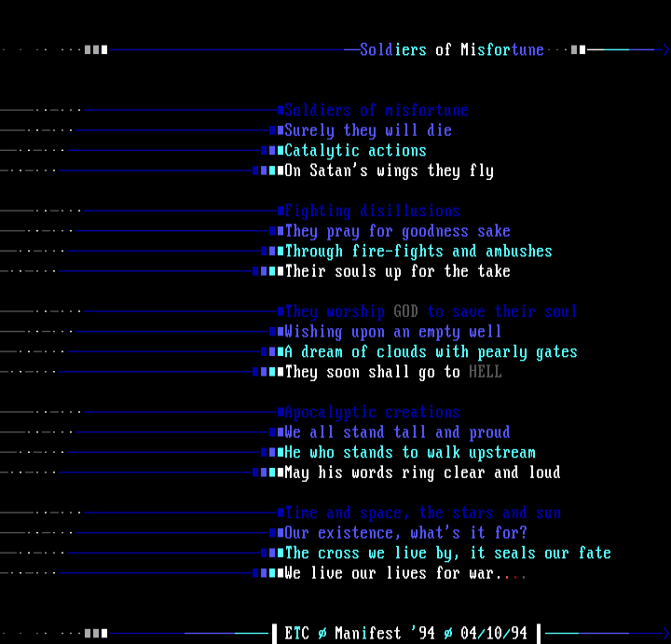Click 'A dream of clouds with pearly gates'
This screenshot has width=671, height=644.
431,351
